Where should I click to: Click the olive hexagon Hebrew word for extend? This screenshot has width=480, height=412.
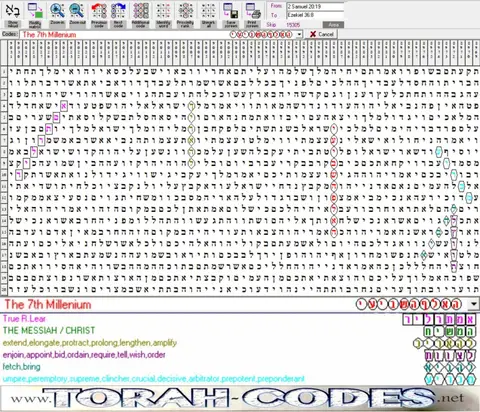point(444,343)
